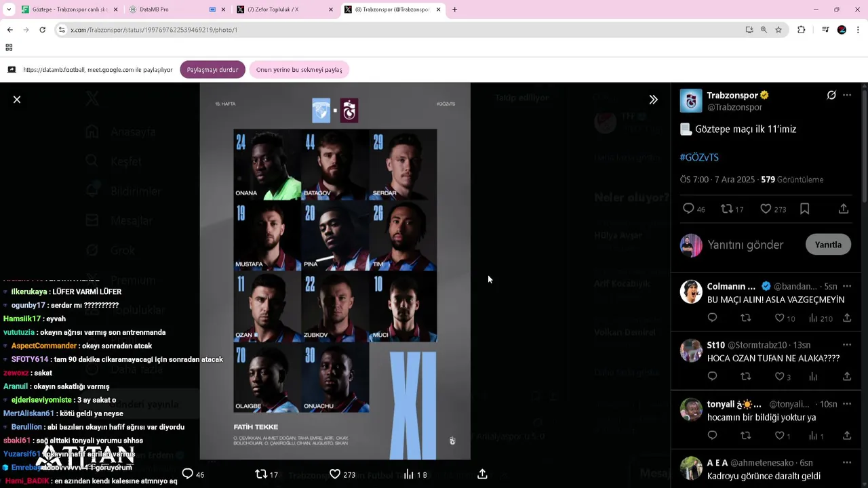Open more options for Trabzonspor tweet
The image size is (868, 488).
click(x=847, y=95)
